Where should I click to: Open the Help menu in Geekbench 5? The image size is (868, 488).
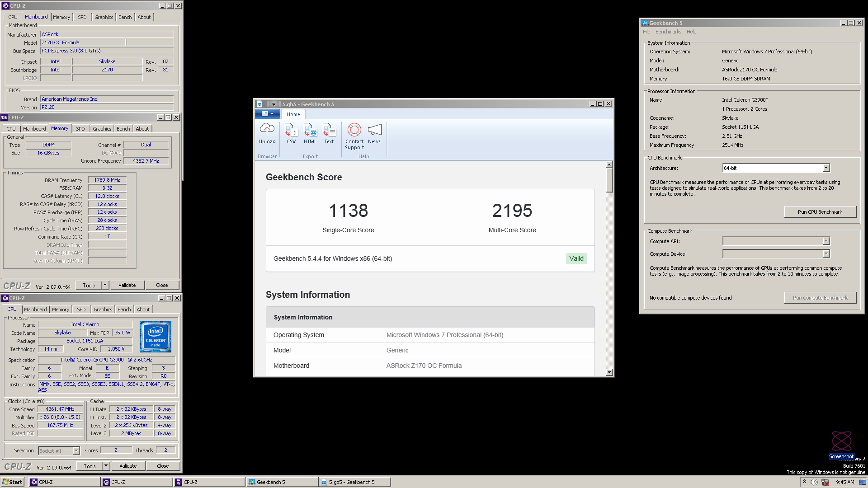pyautogui.click(x=691, y=32)
